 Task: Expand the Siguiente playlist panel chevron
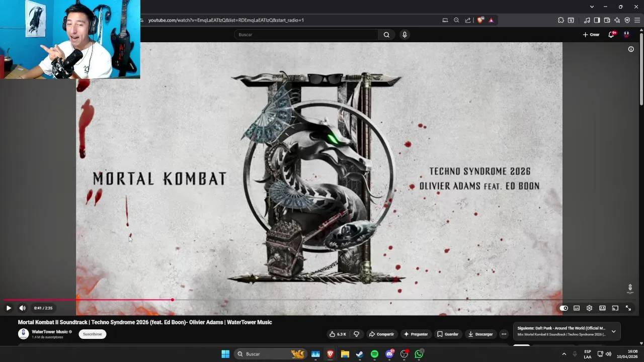[613, 331]
